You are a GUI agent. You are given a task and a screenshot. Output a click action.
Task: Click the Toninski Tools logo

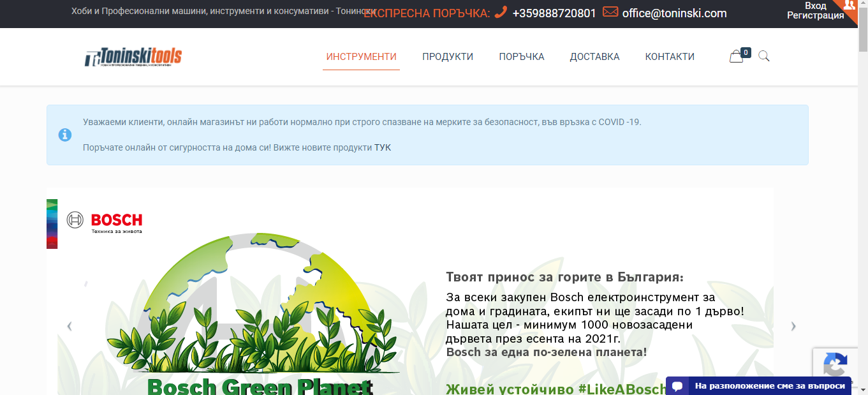[x=133, y=57]
